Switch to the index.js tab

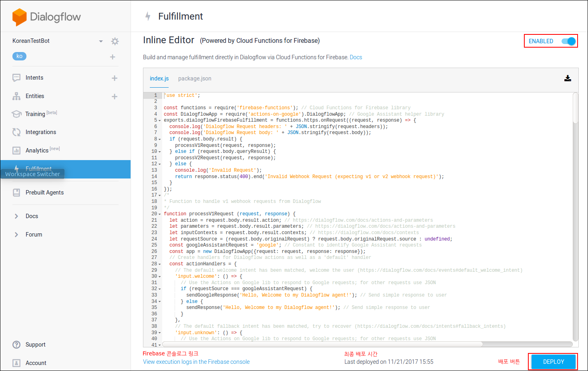coord(159,78)
